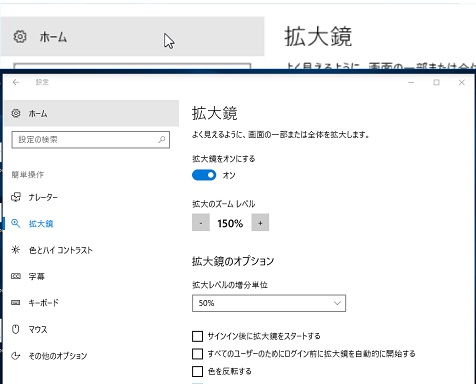
Task: Click the gear icon beside ホーム in settings window
Action: tap(16, 113)
